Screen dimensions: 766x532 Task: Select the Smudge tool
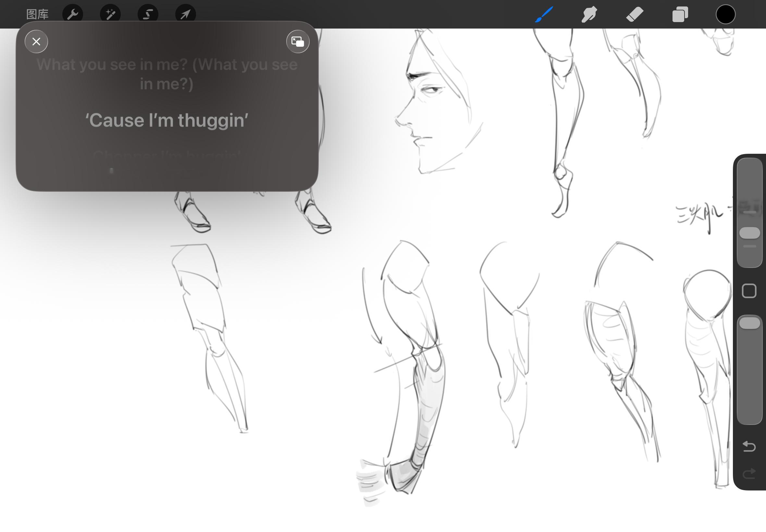click(x=589, y=14)
